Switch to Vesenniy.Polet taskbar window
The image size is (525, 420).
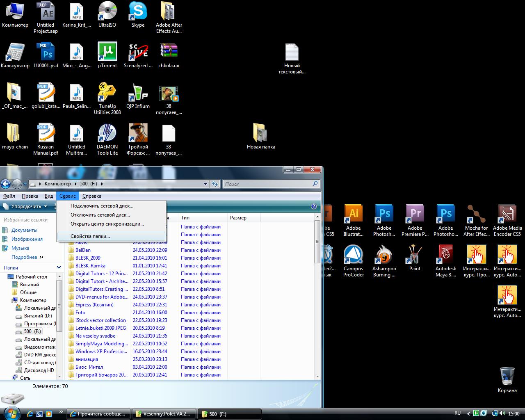164,414
